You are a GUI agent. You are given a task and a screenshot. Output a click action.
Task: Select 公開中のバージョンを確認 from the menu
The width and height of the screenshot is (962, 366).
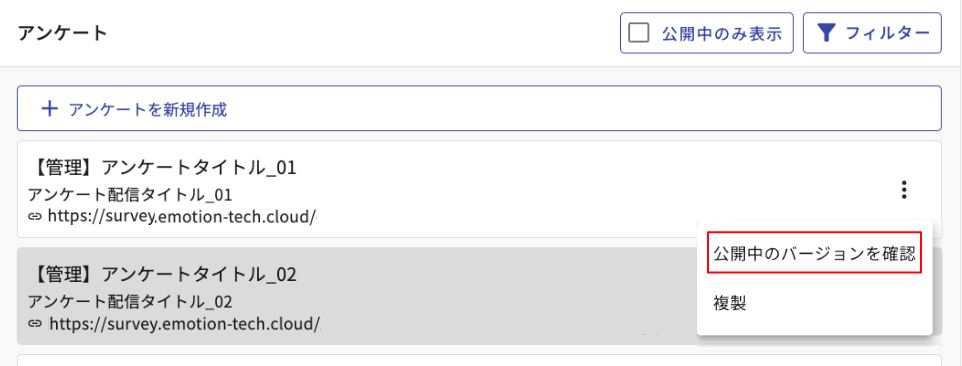814,253
